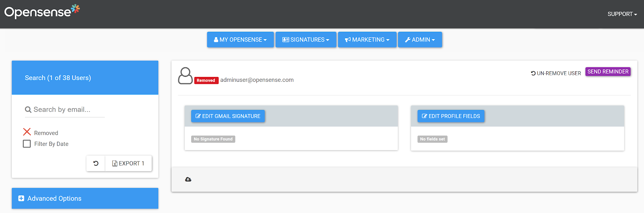Open the SIGNATURES menu
The image size is (644, 213).
[x=306, y=40]
